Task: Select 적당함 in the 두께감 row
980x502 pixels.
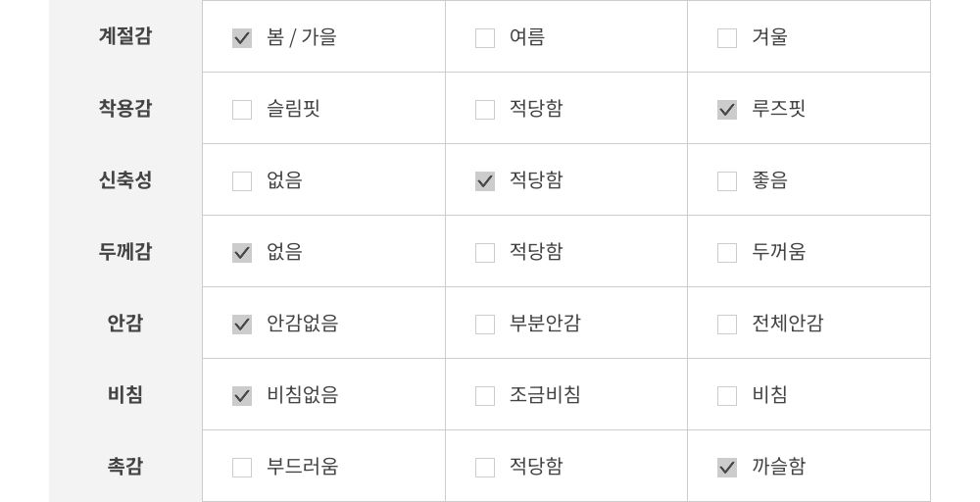Action: click(485, 253)
